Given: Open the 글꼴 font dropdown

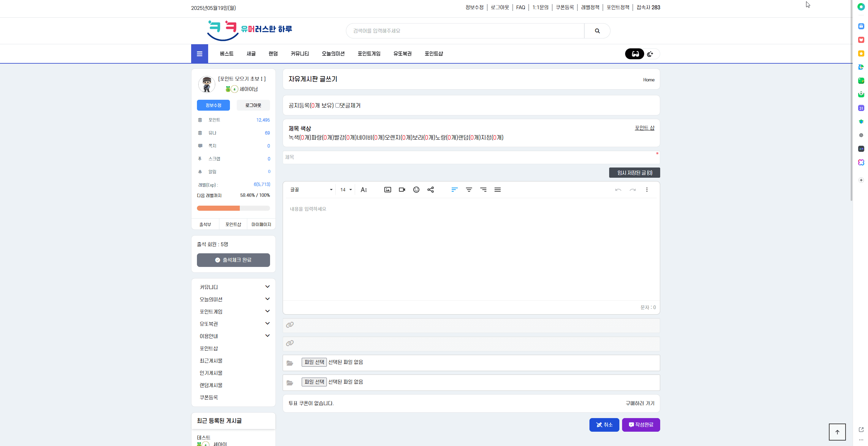Looking at the screenshot, I should (x=311, y=190).
